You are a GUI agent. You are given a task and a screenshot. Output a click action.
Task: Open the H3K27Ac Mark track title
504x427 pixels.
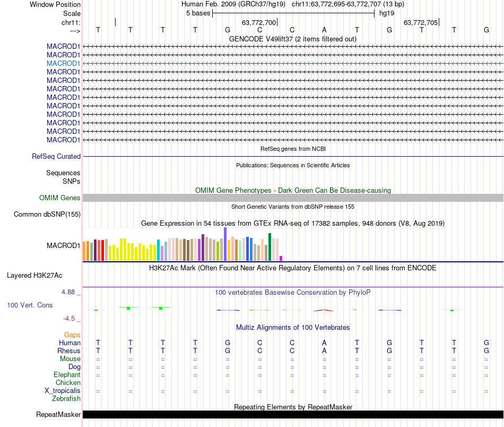(292, 268)
